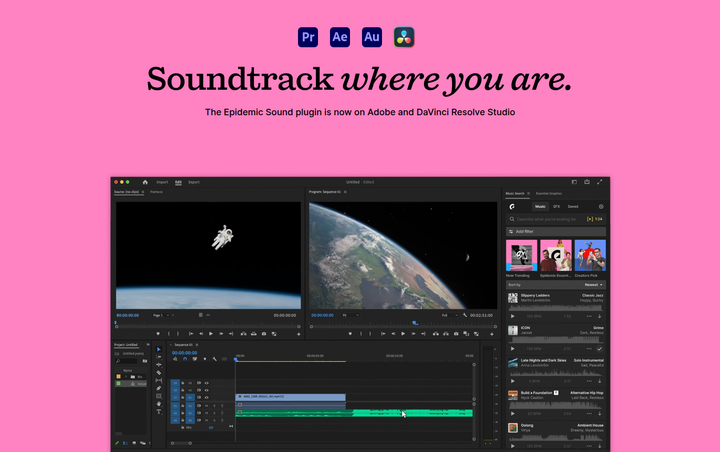Image resolution: width=720 pixels, height=452 pixels.
Task: Toggle timeline snapping magnet
Action: coord(185,359)
